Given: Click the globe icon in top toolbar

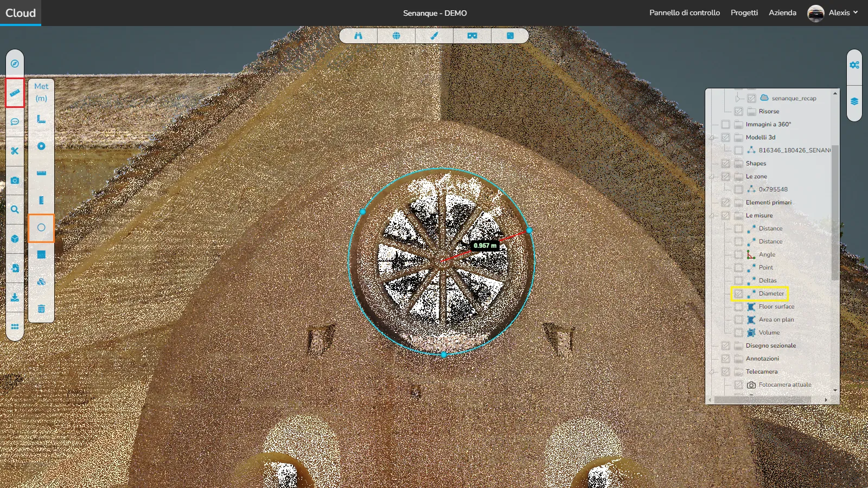Looking at the screenshot, I should pos(396,36).
